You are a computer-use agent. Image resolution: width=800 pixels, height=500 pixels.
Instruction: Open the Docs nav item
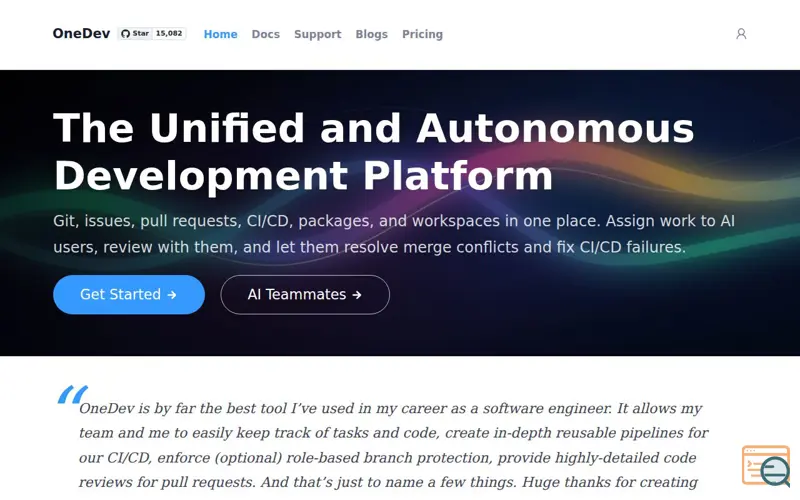(x=265, y=34)
